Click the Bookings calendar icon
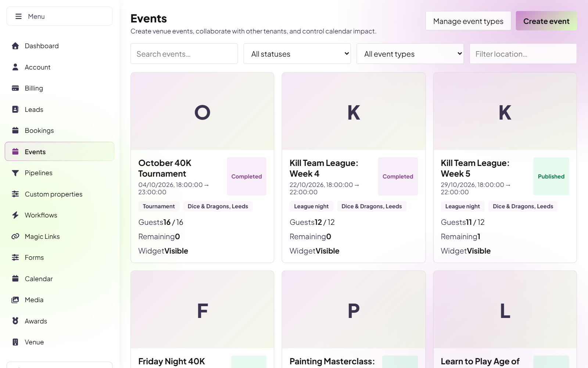Screen dimensions: 588x368 tap(15, 130)
